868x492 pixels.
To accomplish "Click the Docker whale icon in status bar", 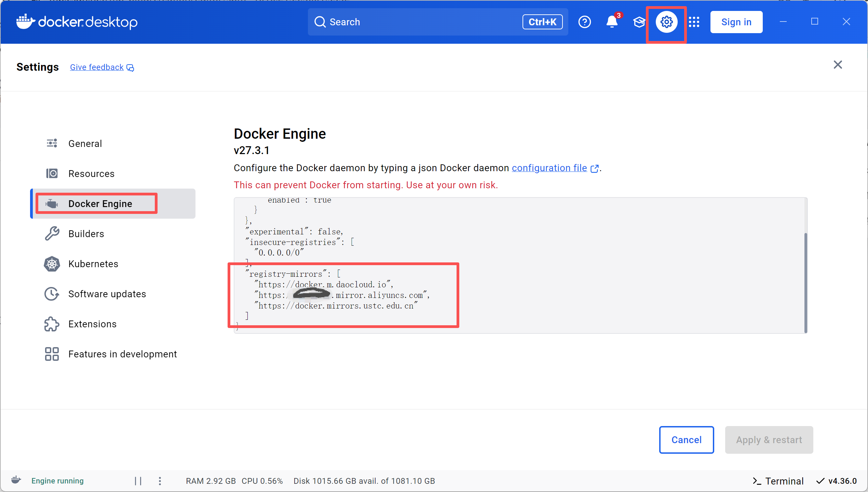I will [16, 480].
